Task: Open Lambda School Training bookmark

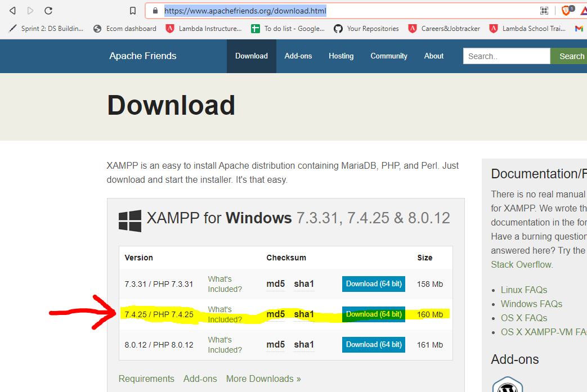Action: click(x=527, y=29)
